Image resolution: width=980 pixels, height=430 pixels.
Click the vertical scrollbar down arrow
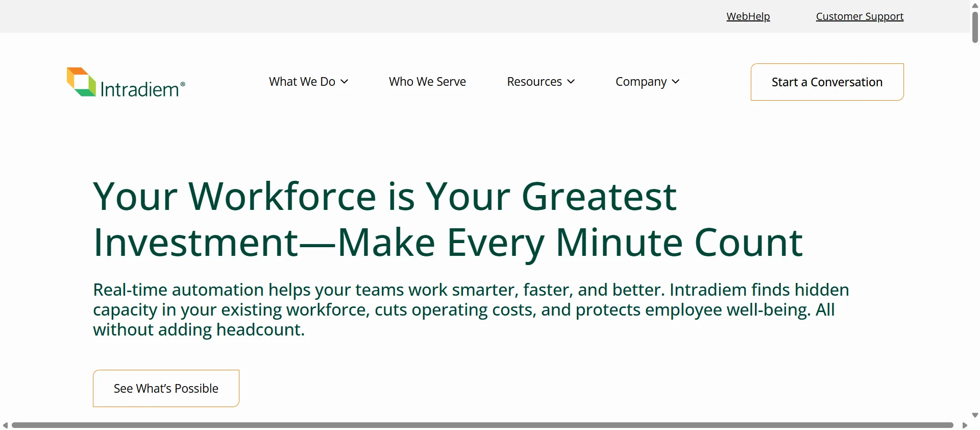click(975, 415)
